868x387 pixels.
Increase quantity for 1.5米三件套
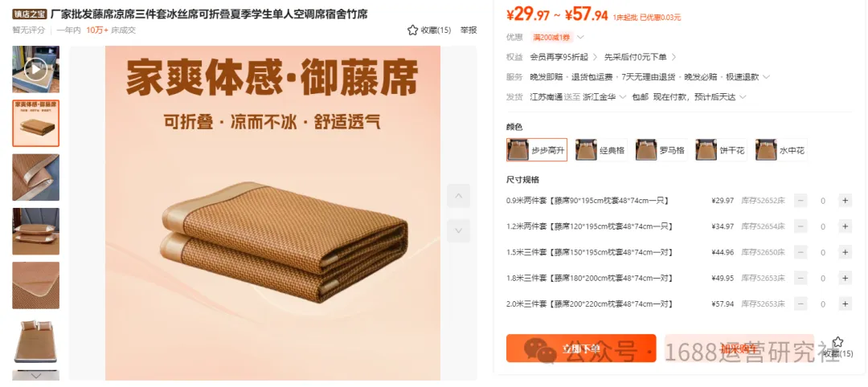(845, 252)
